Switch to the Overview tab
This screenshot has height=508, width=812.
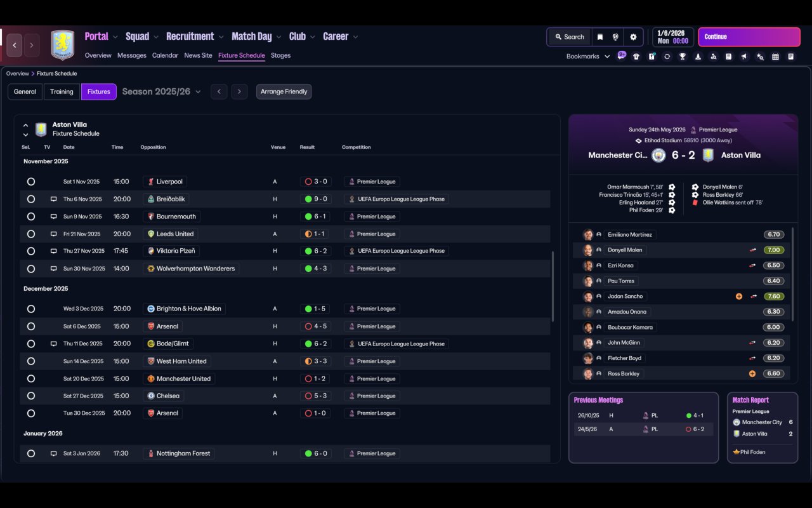[x=98, y=55]
